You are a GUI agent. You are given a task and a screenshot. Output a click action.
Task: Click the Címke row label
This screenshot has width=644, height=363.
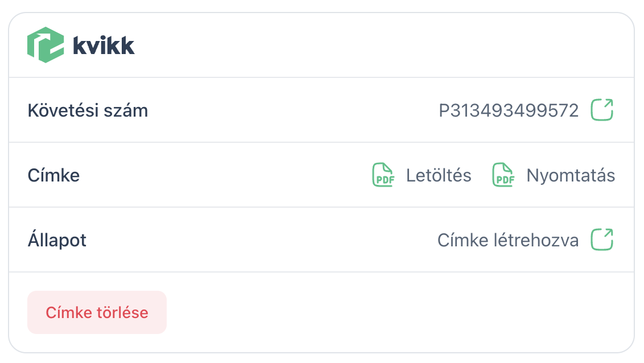tap(53, 175)
